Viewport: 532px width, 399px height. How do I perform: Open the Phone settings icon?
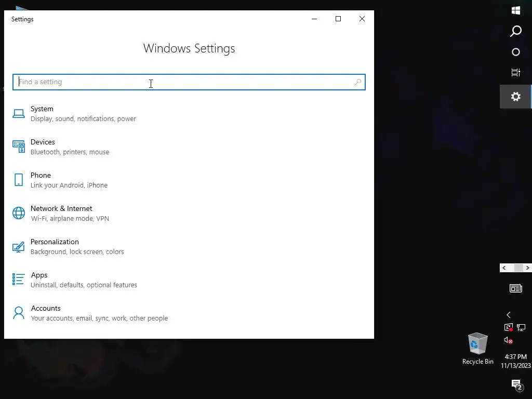click(19, 180)
